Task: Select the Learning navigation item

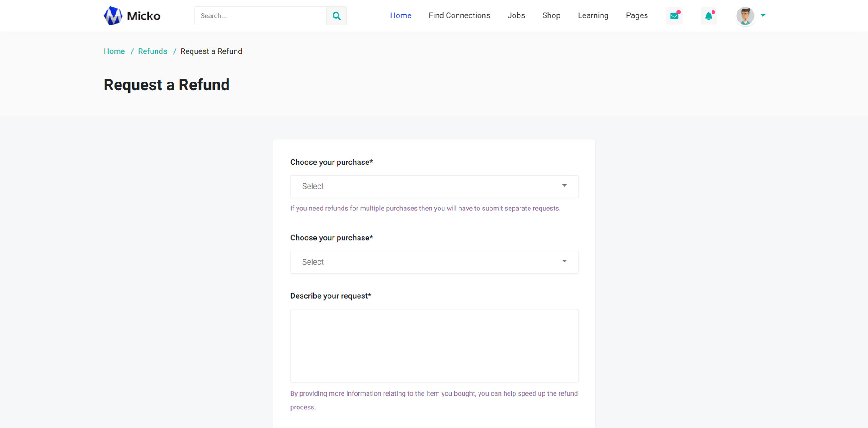Action: pyautogui.click(x=593, y=15)
